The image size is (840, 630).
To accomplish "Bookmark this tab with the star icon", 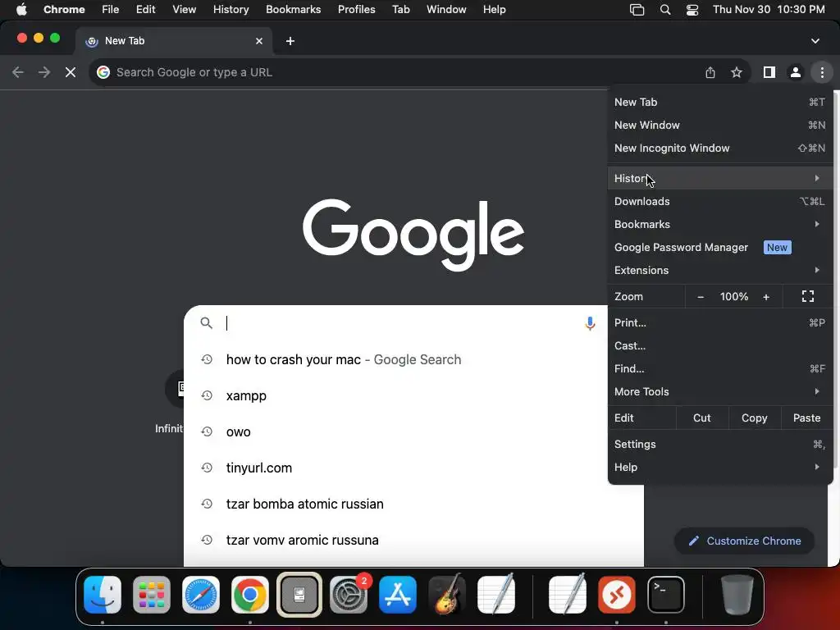I will 737,72.
